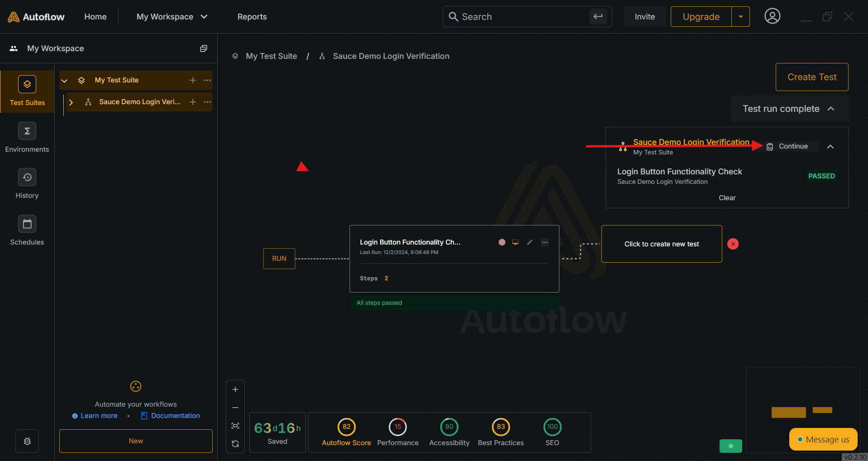Click the All steps passed status bar
Screen dimensions: 868x461
(x=454, y=303)
